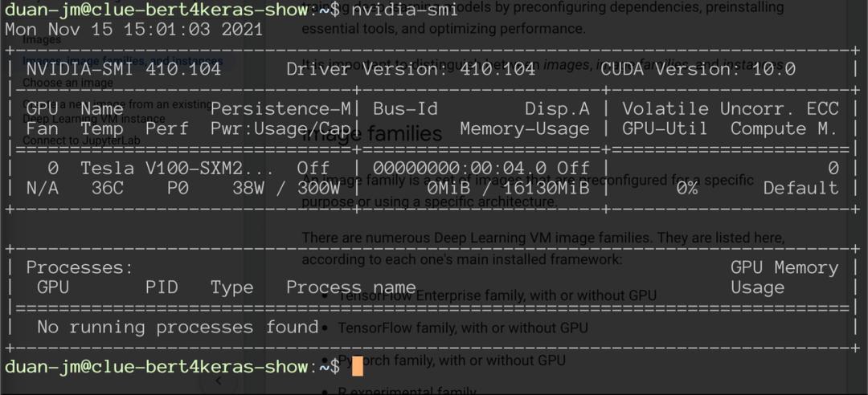Click the "Driver Version: 410.104" text
The height and width of the screenshot is (395, 868).
click(411, 69)
